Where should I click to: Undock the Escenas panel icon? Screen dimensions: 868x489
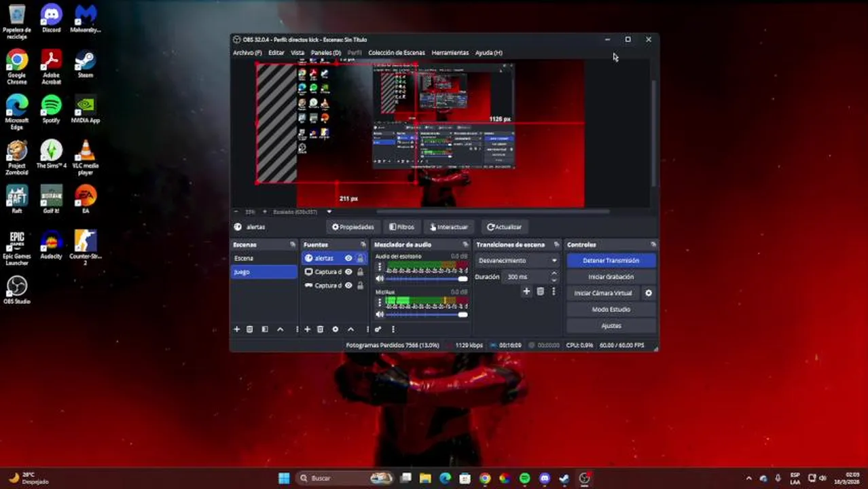[x=293, y=244]
